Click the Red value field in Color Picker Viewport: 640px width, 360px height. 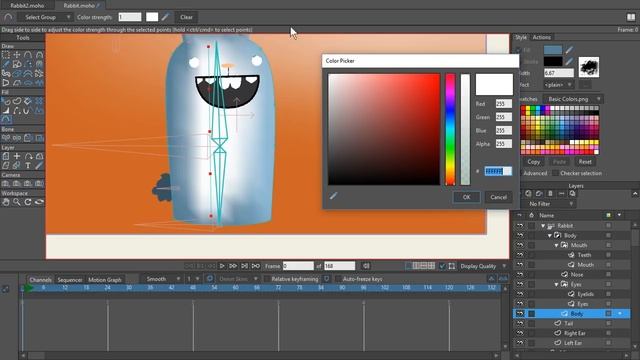tap(504, 104)
